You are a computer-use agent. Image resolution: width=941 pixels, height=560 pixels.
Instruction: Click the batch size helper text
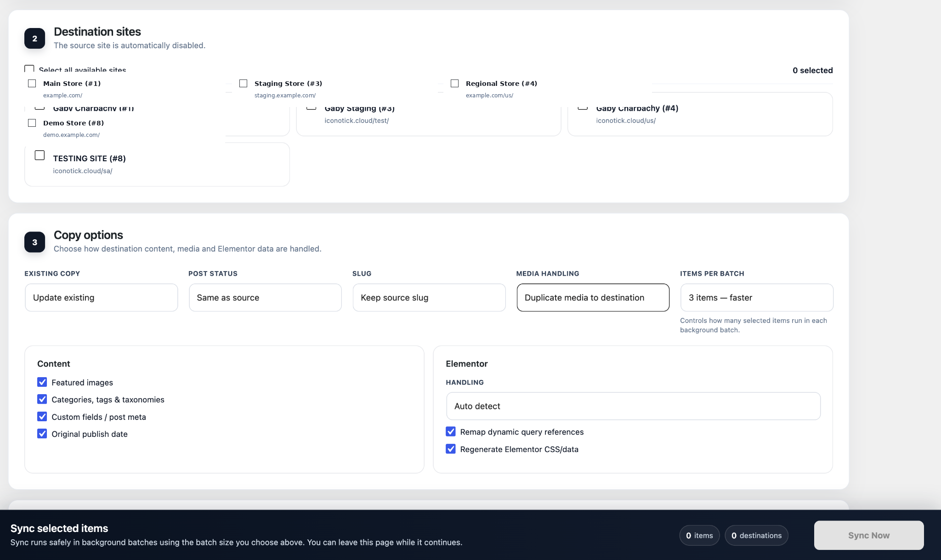754,325
